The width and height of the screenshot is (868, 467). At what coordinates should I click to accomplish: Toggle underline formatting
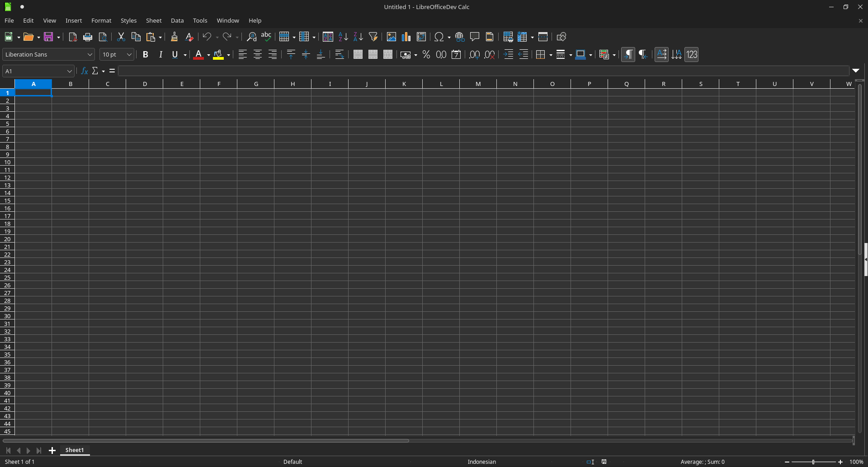(175, 55)
